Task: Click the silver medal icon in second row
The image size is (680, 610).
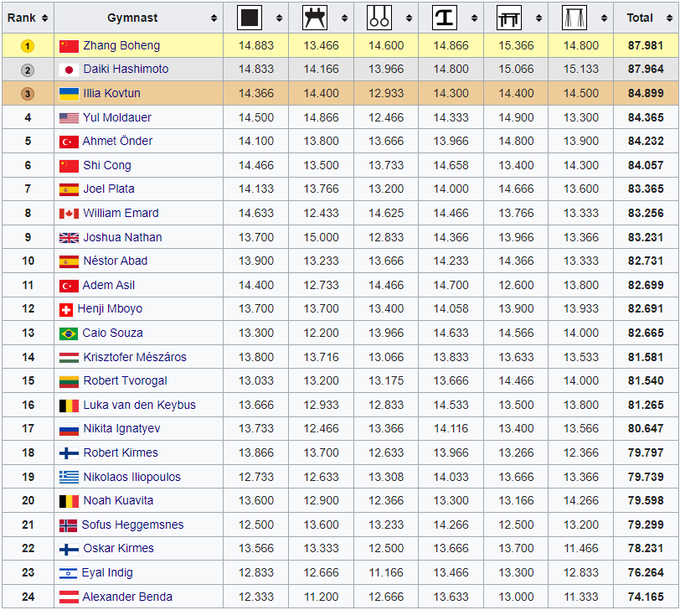Action: [x=28, y=70]
